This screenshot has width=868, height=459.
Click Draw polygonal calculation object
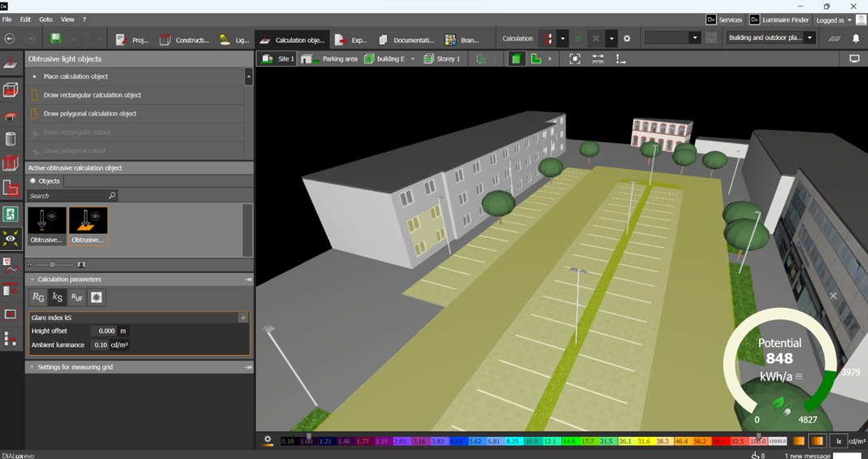(135, 114)
